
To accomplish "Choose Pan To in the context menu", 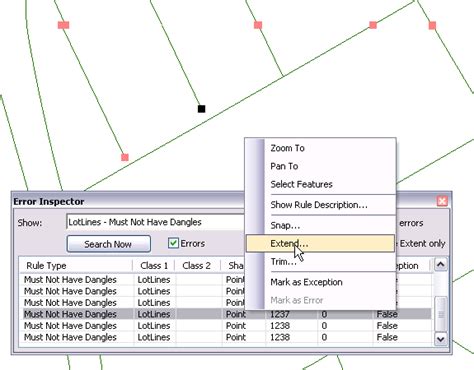I will click(x=284, y=166).
